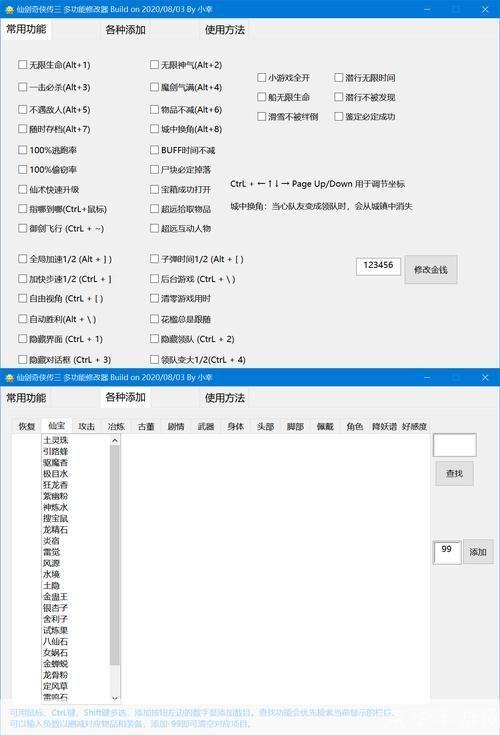This screenshot has height=735, width=500.
Task: Enable 全局加速1/2 (Alt + ]) option
Action: pos(22,259)
